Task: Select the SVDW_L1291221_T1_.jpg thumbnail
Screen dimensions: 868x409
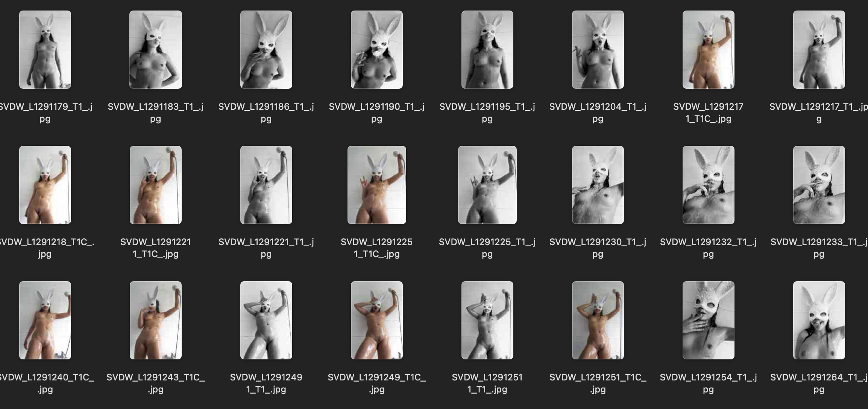Action: click(x=266, y=185)
